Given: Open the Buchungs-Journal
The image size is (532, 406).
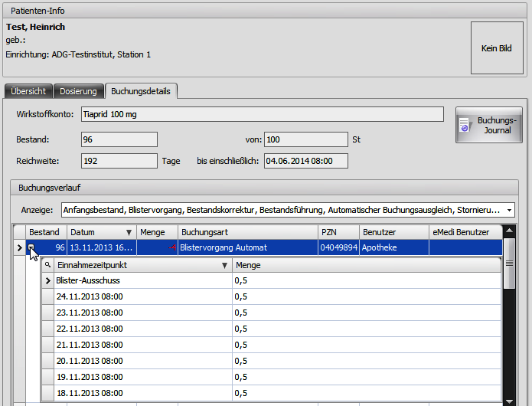Looking at the screenshot, I should (488, 125).
